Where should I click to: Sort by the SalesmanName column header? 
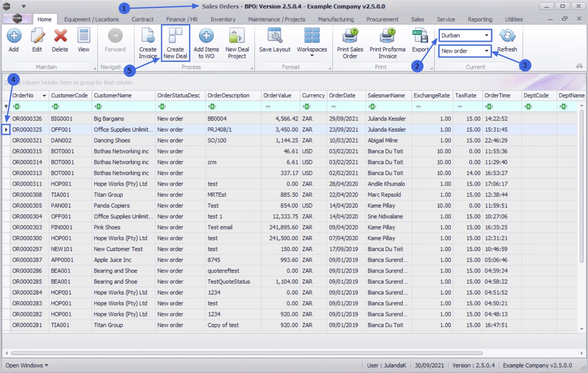389,96
